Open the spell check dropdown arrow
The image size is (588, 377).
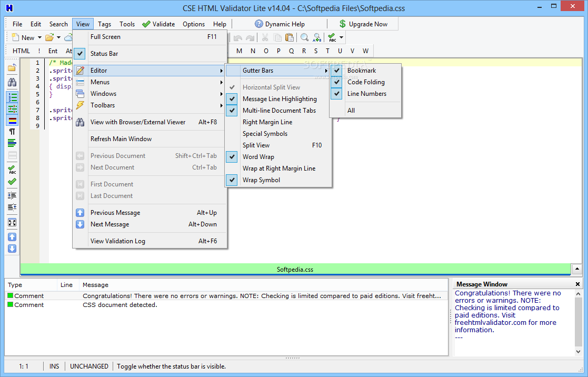pyautogui.click(x=341, y=37)
